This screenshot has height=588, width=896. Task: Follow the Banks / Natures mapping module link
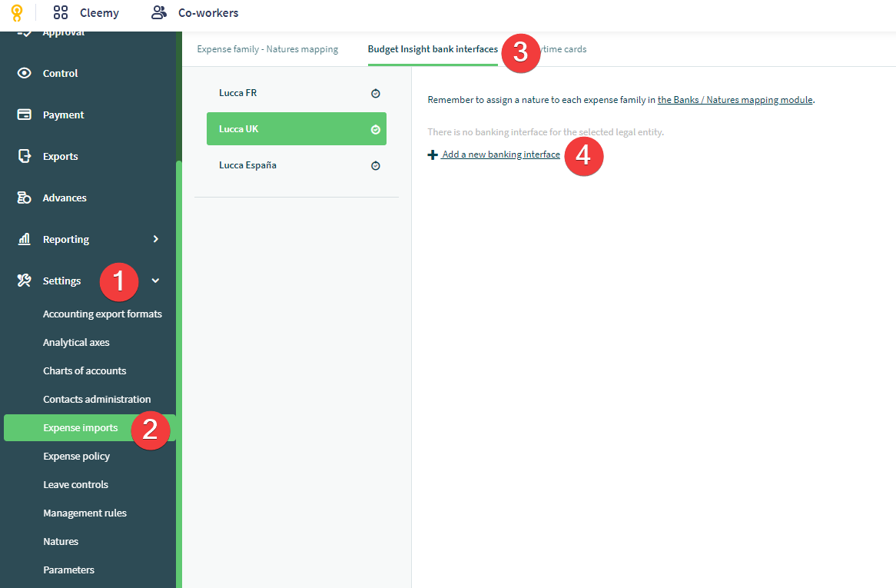735,99
